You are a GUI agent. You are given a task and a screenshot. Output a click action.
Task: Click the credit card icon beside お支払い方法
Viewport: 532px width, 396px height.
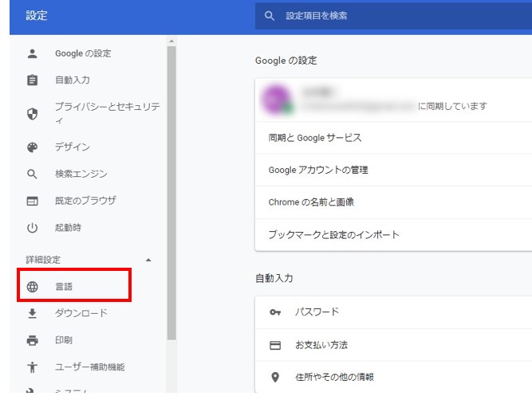(275, 345)
